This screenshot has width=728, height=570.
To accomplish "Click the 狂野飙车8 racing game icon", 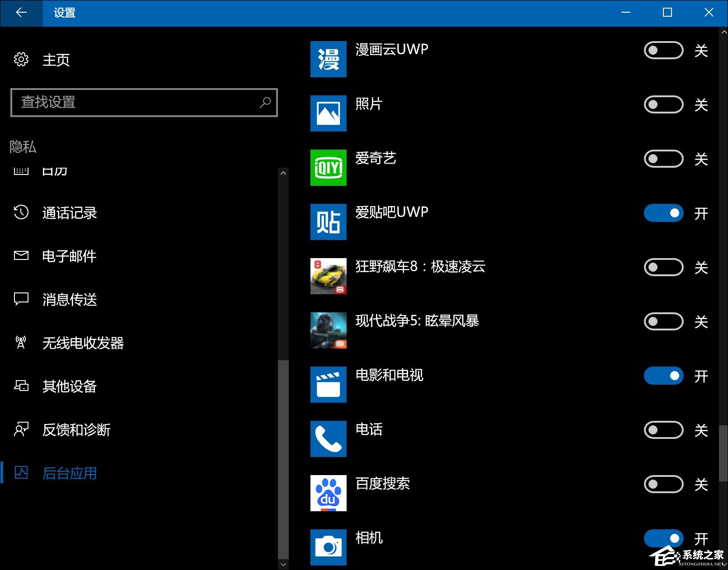I will pos(328,276).
